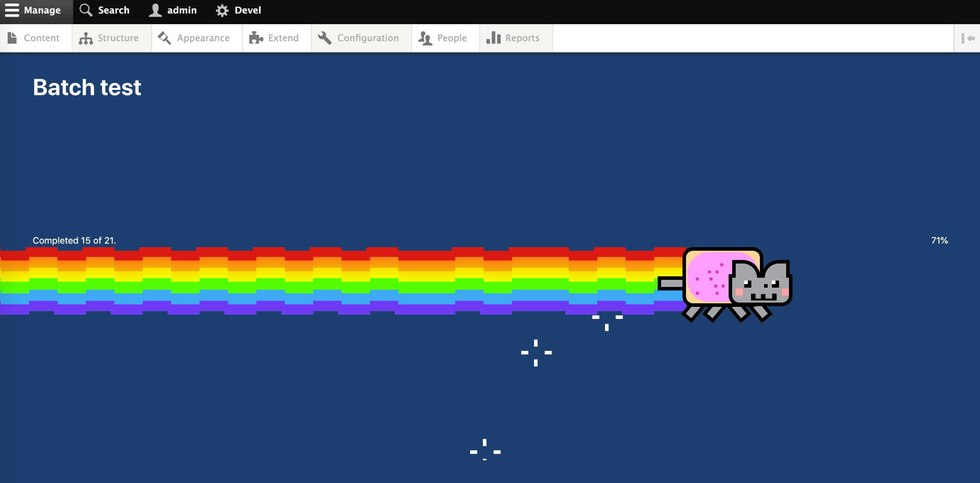Viewport: 980px width, 483px height.
Task: Click the Devel gear icon
Action: pyautogui.click(x=223, y=10)
